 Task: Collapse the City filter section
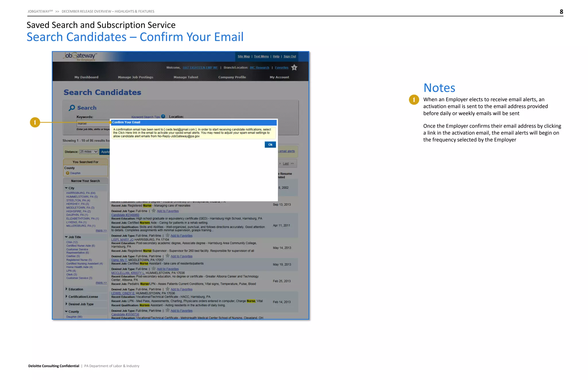click(x=66, y=188)
